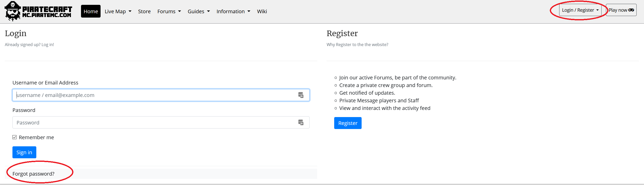644x185 pixels.
Task: Click the blue Register button
Action: 348,123
